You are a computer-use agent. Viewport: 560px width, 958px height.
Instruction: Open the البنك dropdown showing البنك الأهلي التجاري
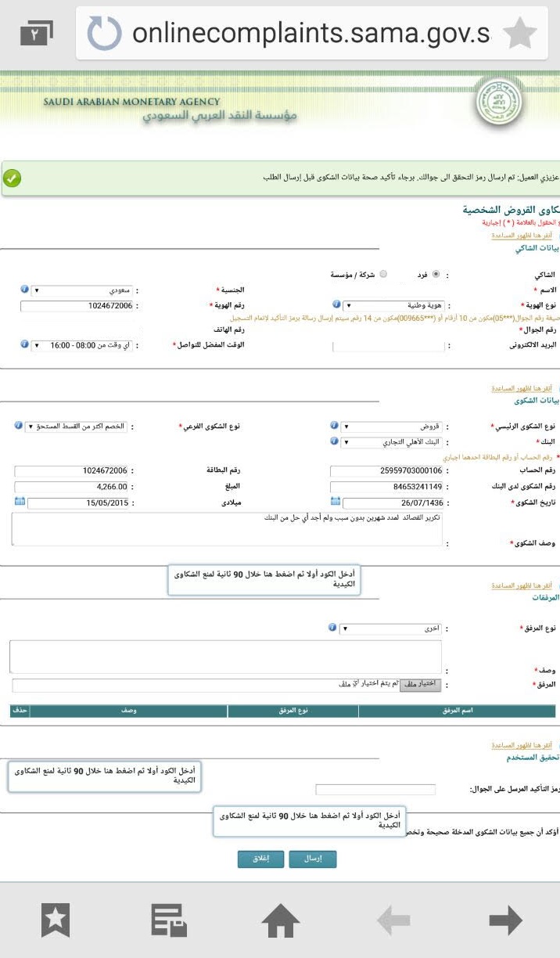coord(393,442)
